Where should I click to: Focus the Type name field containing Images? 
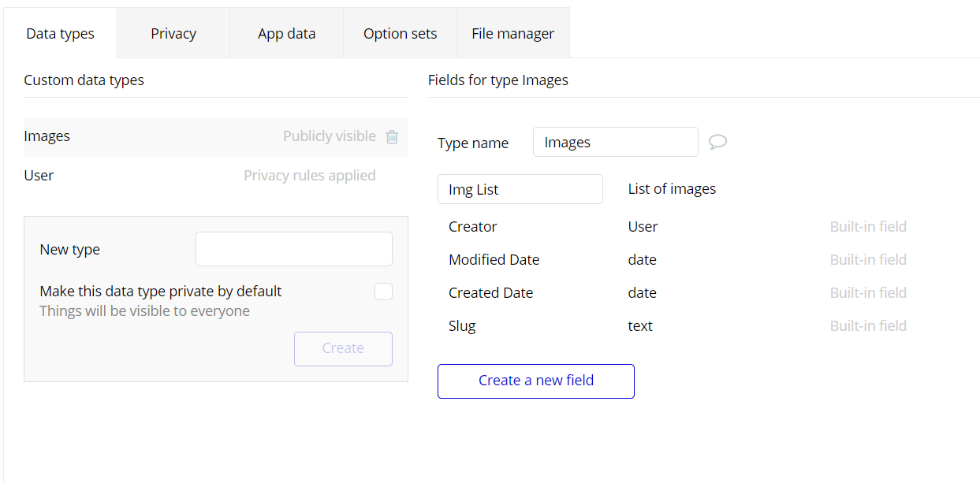pyautogui.click(x=615, y=143)
